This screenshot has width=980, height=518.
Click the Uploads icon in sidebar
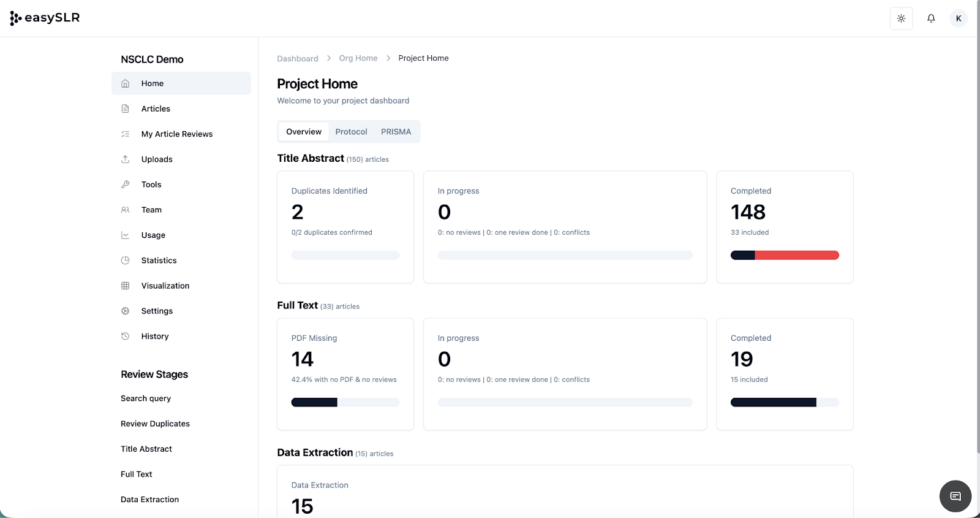126,159
